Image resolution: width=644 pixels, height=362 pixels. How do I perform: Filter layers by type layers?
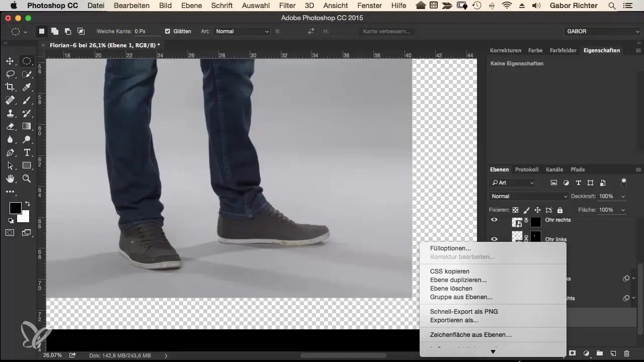click(x=578, y=183)
